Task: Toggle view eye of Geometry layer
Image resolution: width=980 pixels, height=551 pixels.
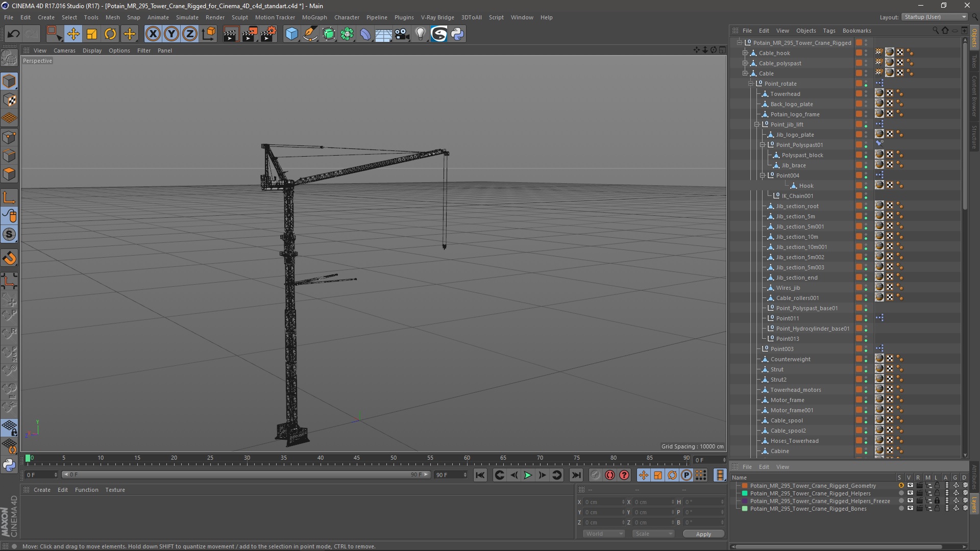Action: coord(910,486)
